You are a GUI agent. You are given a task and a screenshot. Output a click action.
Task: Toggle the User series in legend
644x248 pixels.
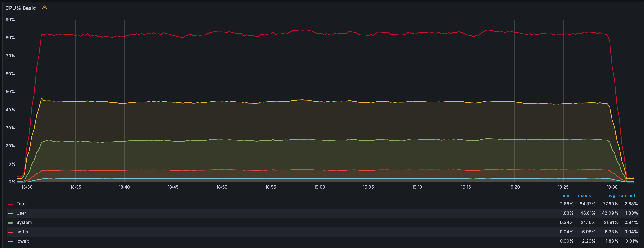pos(21,213)
